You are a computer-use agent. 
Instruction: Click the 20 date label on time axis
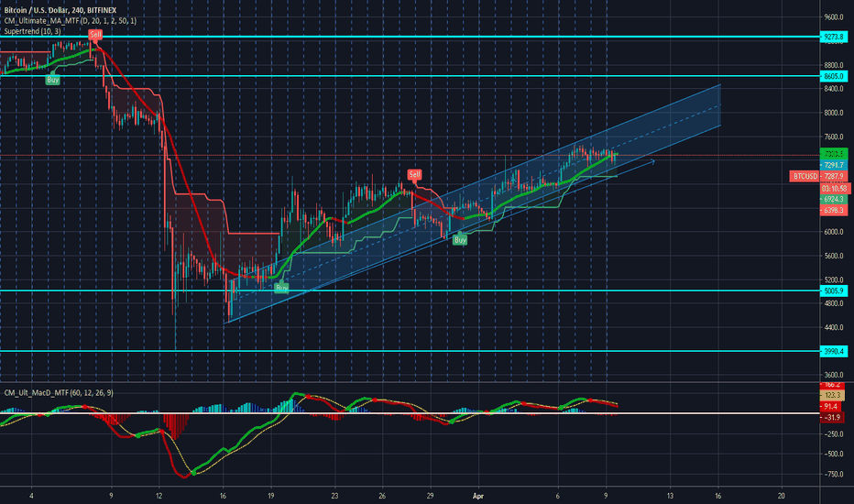[782, 496]
